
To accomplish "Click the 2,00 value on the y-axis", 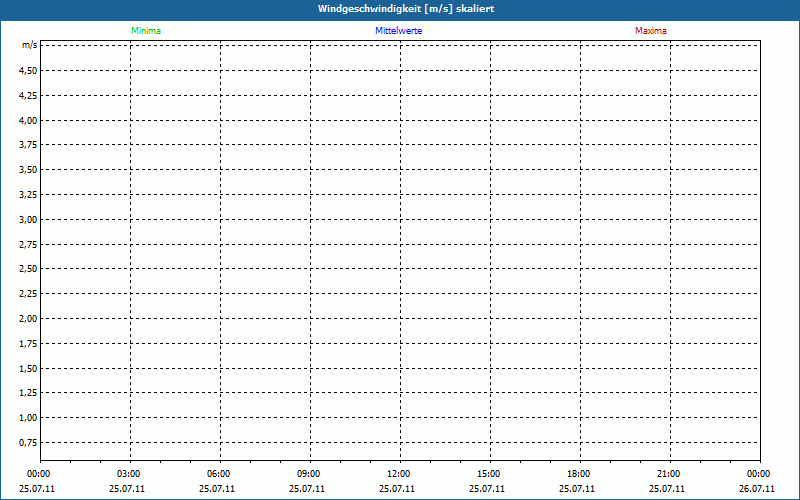I will coord(28,318).
